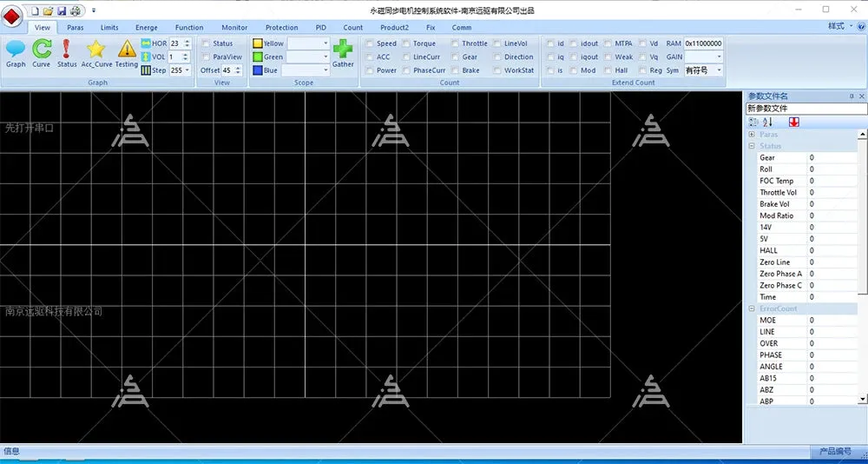
Task: Click the alphabetical sort icon in parameter panel
Action: coord(768,122)
